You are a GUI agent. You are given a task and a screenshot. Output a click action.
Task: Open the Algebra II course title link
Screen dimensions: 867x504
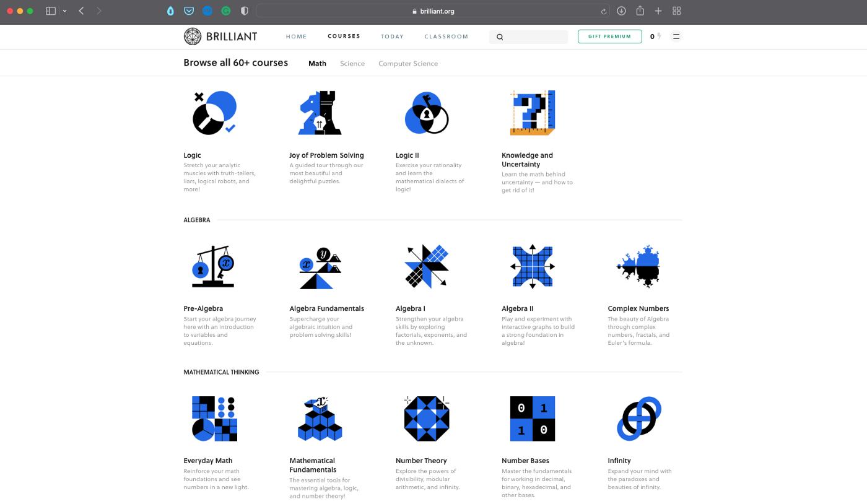[517, 308]
